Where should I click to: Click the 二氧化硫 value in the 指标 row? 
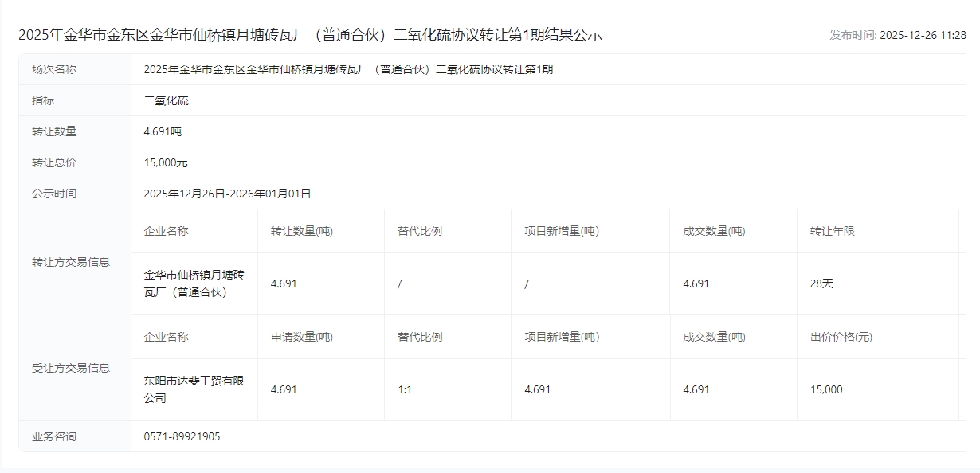tap(166, 100)
